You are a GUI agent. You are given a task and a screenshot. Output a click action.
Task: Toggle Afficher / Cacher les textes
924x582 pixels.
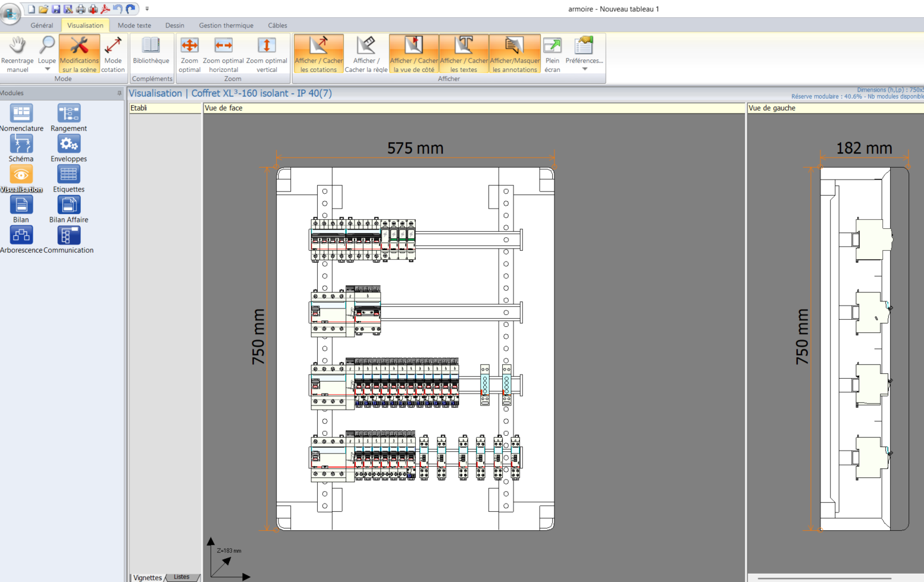click(463, 54)
